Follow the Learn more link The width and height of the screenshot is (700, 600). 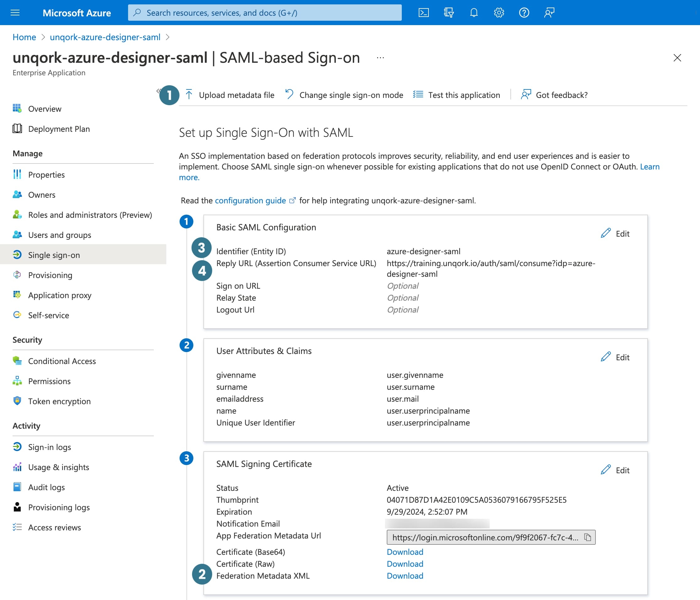tap(649, 167)
